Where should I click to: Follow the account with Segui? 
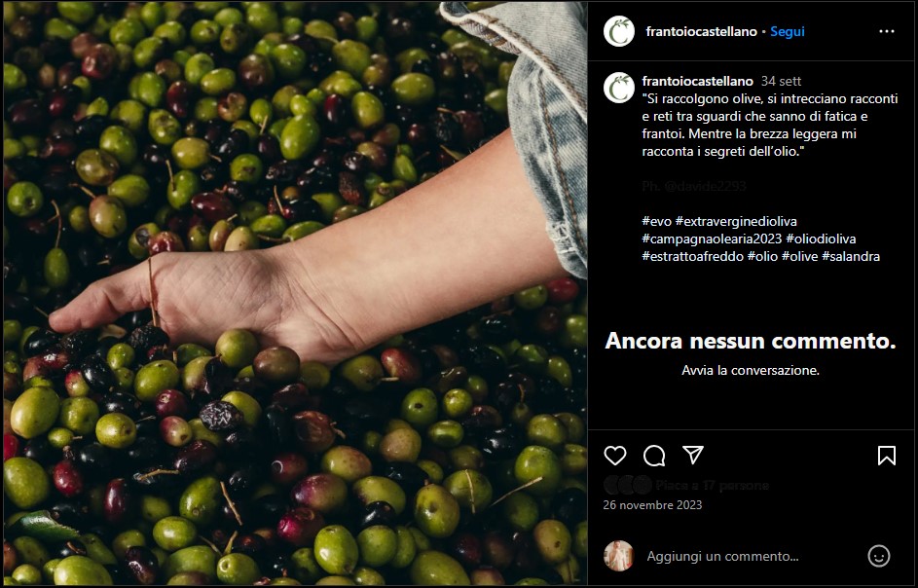tap(787, 31)
